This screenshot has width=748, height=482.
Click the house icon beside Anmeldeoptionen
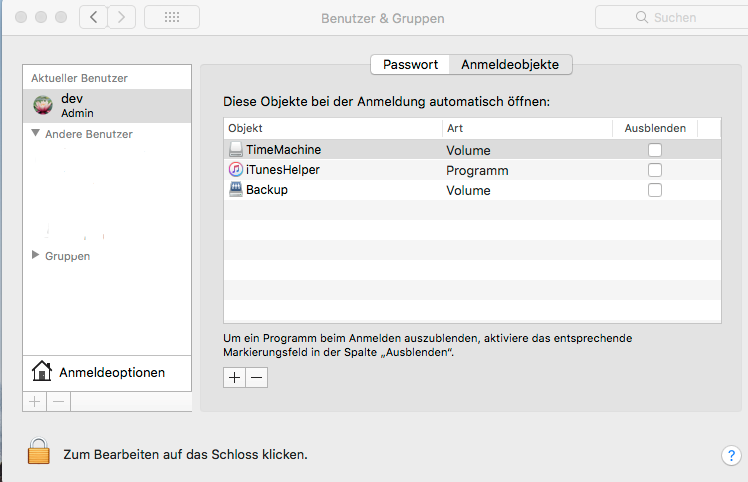pyautogui.click(x=42, y=372)
